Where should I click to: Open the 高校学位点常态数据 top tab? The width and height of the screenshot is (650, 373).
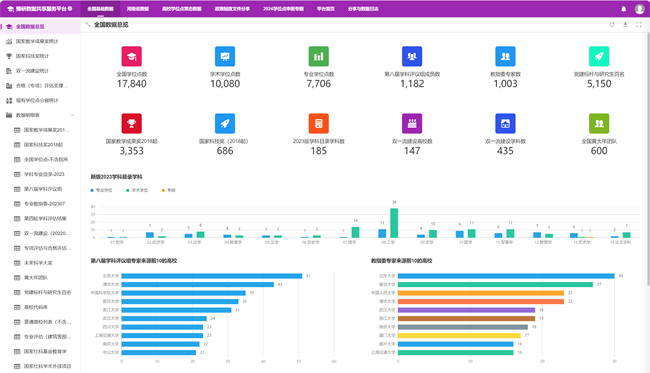182,9
